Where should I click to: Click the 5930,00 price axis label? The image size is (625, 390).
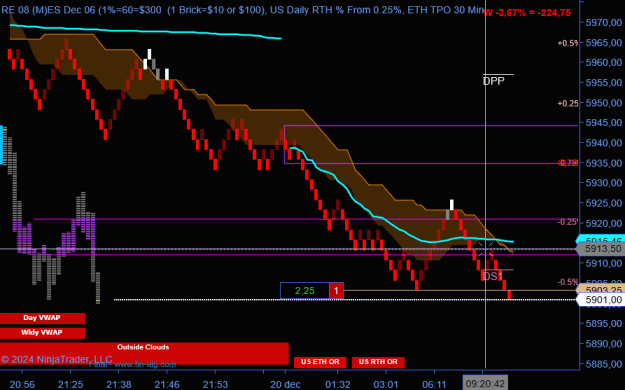click(x=604, y=183)
